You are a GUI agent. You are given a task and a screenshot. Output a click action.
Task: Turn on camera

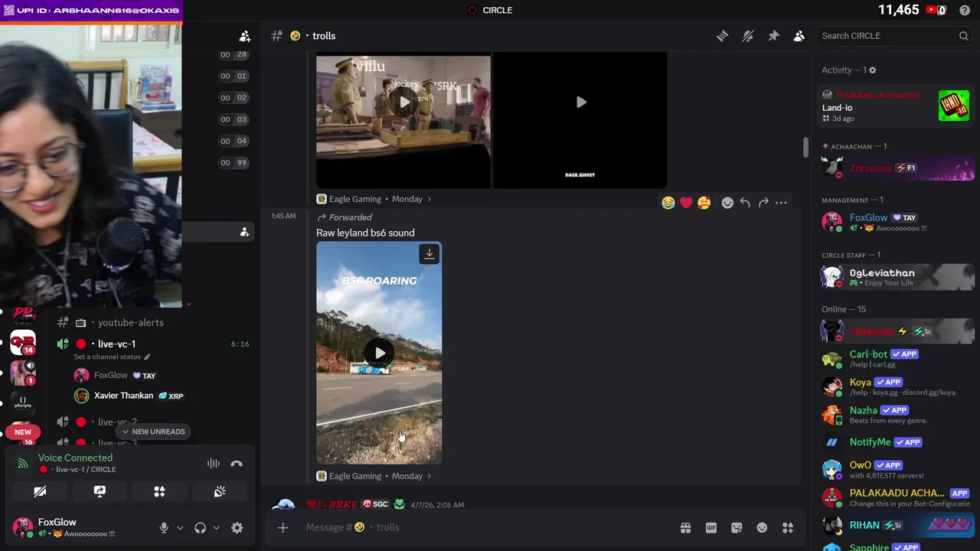pos(40,492)
